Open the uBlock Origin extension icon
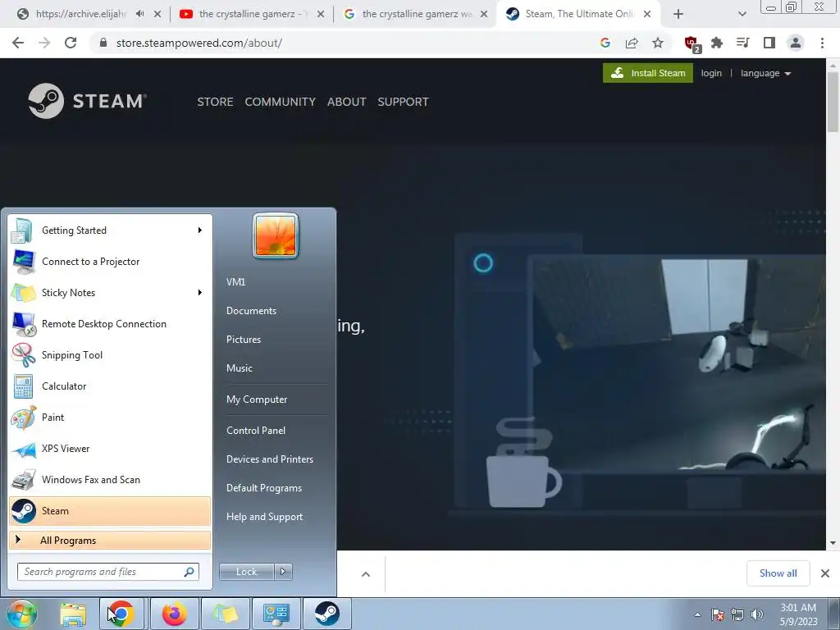 pyautogui.click(x=692, y=43)
